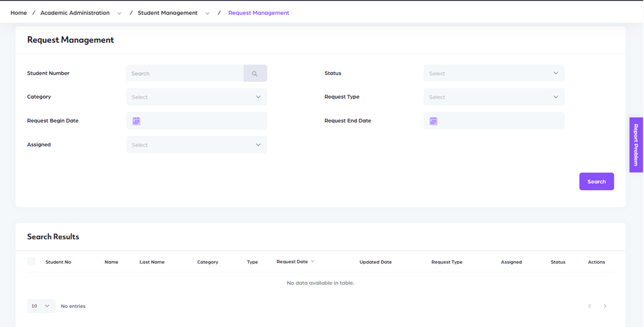Open the Request End Date calendar icon
The width and height of the screenshot is (644, 327).
(433, 121)
